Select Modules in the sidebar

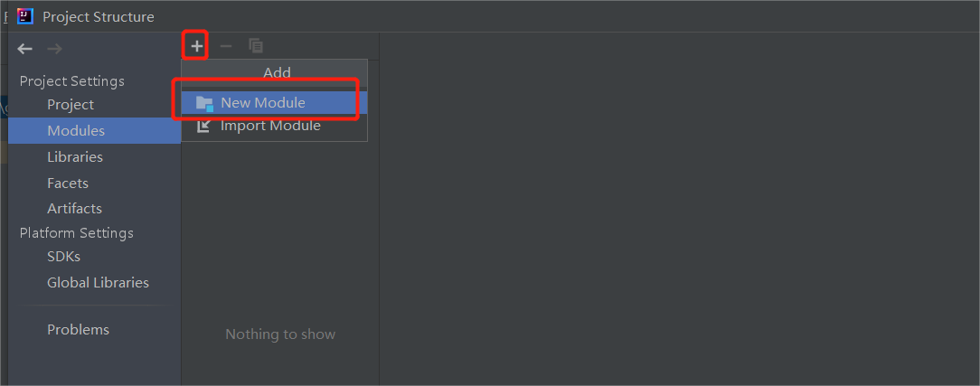pos(76,131)
